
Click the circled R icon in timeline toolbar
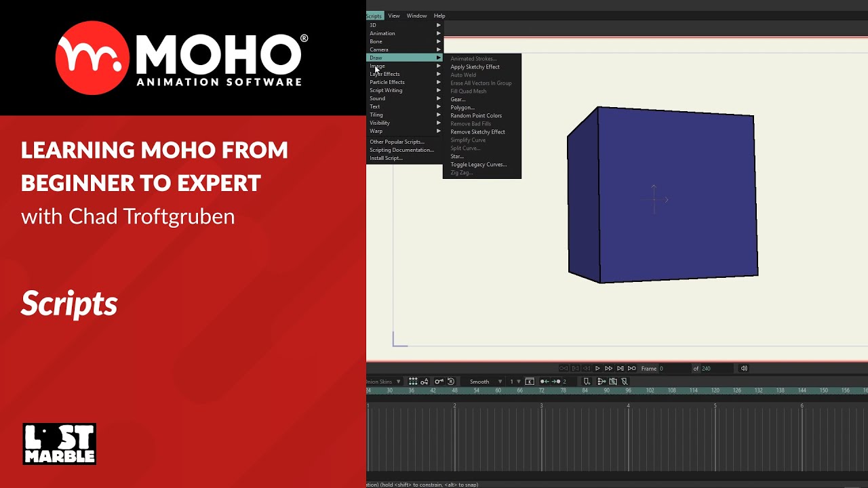coord(451,382)
